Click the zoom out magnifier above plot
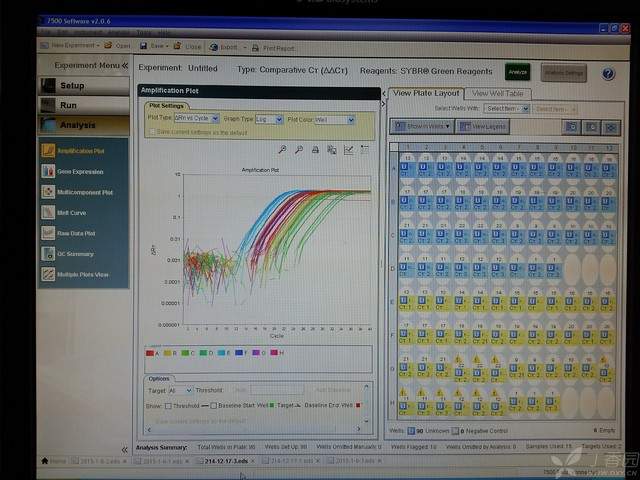Viewport: 640px width, 480px height. tap(299, 150)
